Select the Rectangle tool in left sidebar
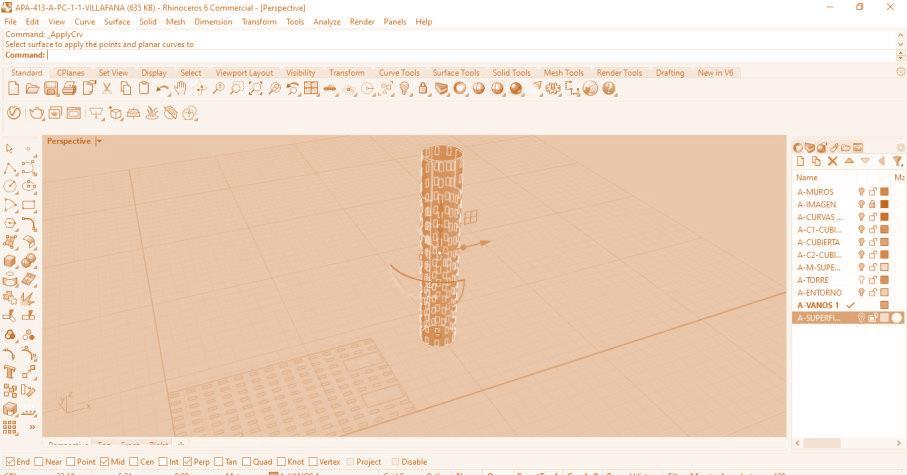 point(28,205)
